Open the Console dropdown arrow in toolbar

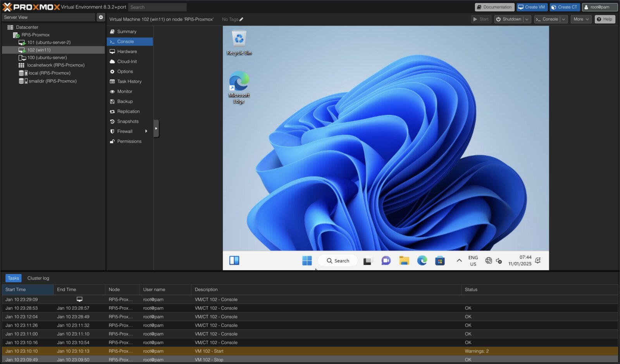point(564,19)
